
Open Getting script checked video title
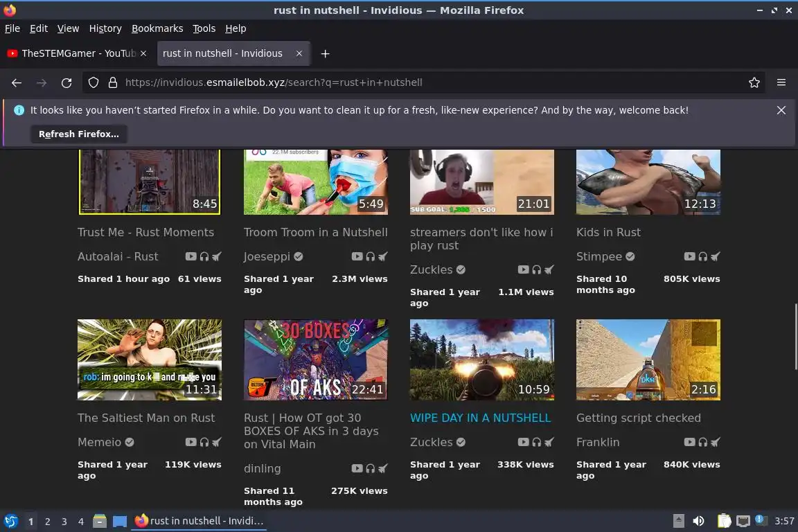pyautogui.click(x=638, y=418)
